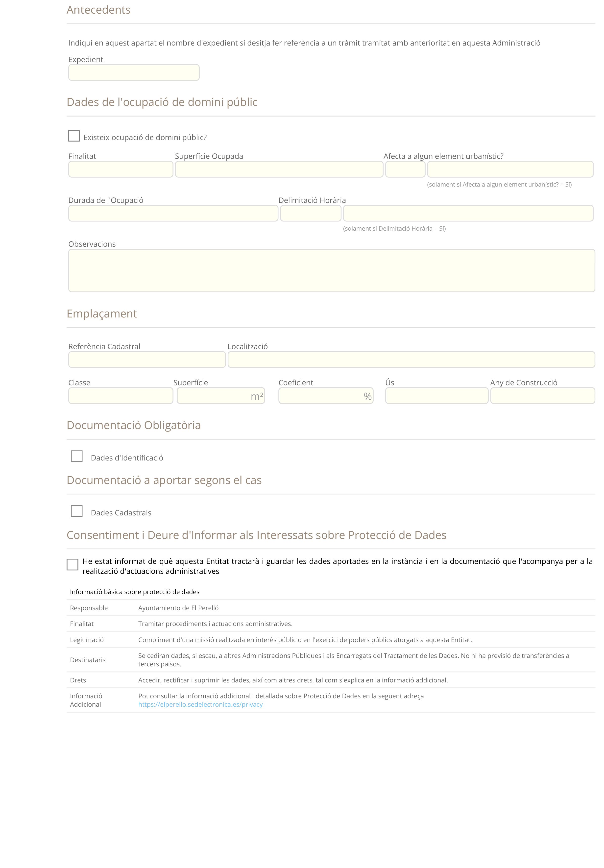Image resolution: width=604 pixels, height=868 pixels.
Task: Click the Superfície Ocupada field
Action: (x=279, y=169)
